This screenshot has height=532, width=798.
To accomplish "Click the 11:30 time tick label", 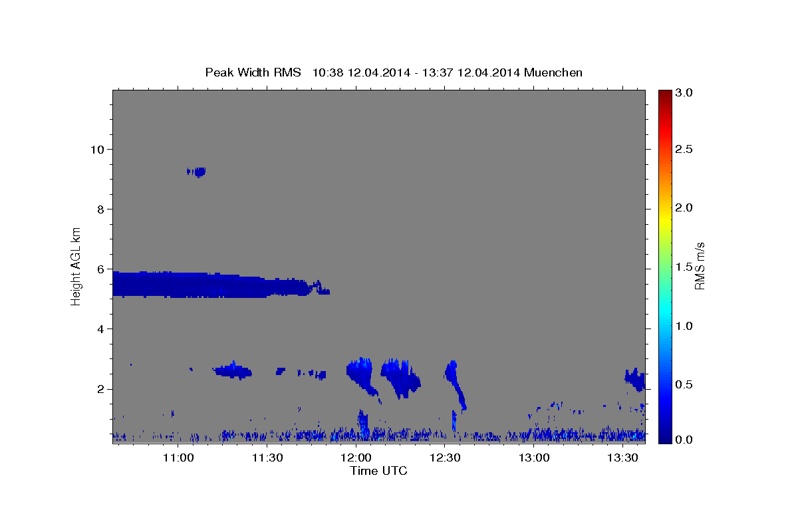I will (x=267, y=458).
